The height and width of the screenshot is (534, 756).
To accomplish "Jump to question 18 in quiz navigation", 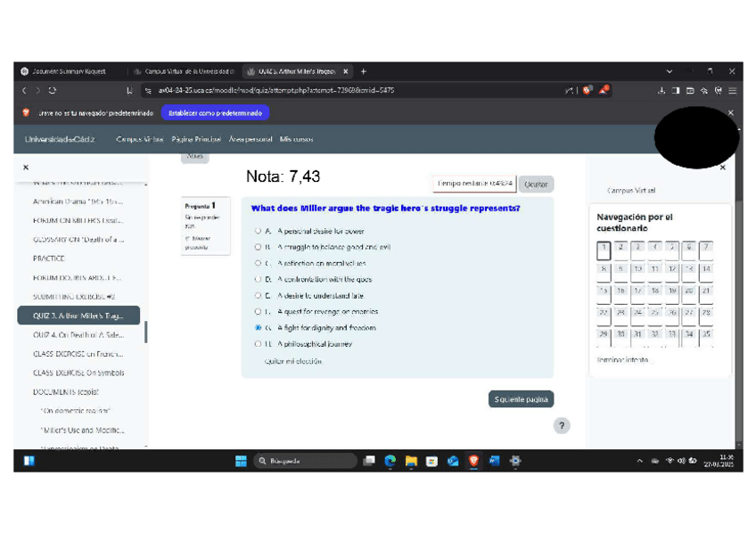I will coord(654,294).
